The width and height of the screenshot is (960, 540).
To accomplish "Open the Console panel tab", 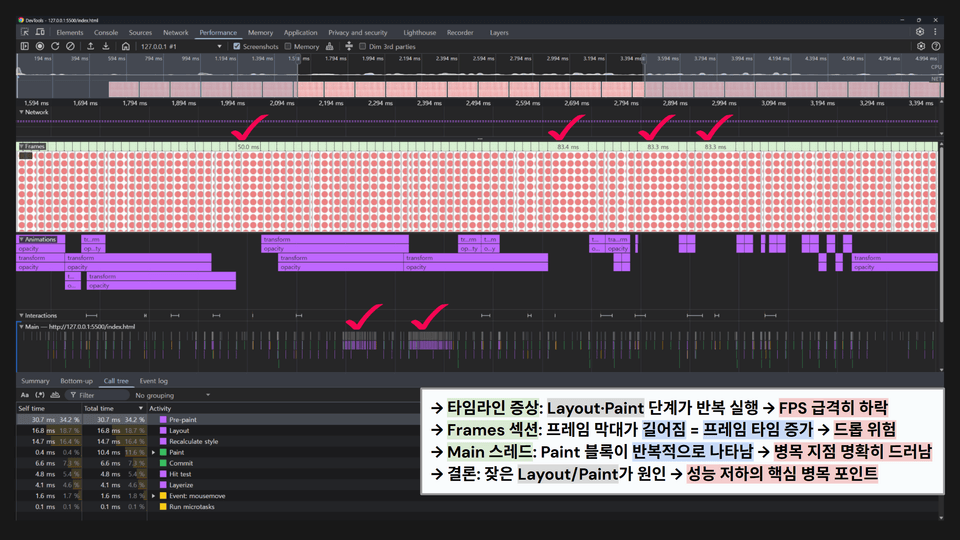I will (106, 32).
